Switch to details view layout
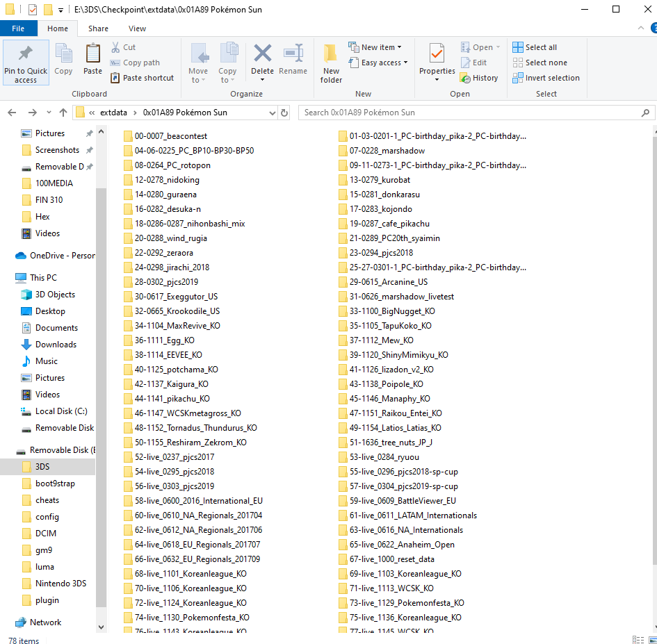The height and width of the screenshot is (644, 657). tap(638, 640)
